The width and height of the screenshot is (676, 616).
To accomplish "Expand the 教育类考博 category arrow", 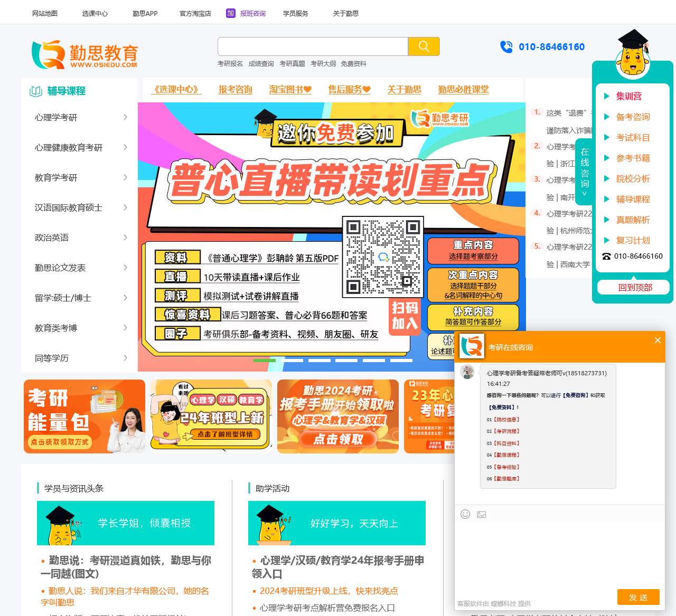I will pyautogui.click(x=125, y=328).
